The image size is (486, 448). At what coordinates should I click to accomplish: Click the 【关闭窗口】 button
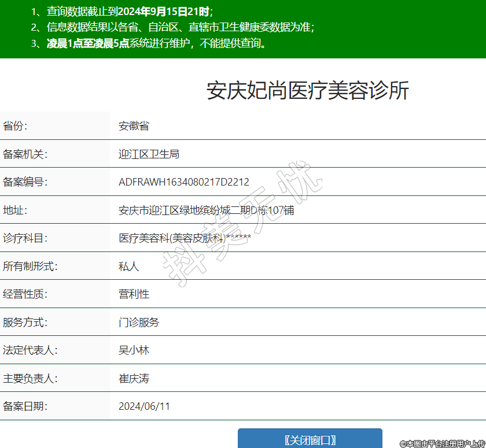[310, 439]
